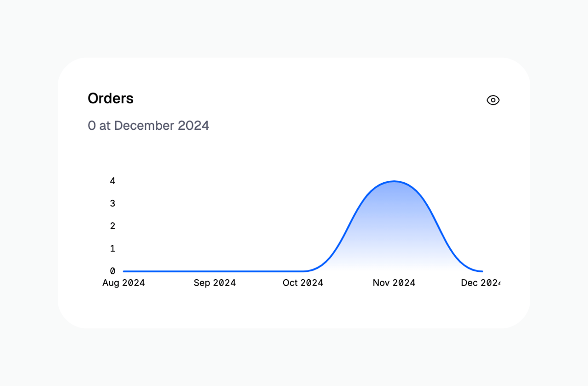The height and width of the screenshot is (386, 588).
Task: Click the flat portion of the line near September
Action: pyautogui.click(x=215, y=271)
